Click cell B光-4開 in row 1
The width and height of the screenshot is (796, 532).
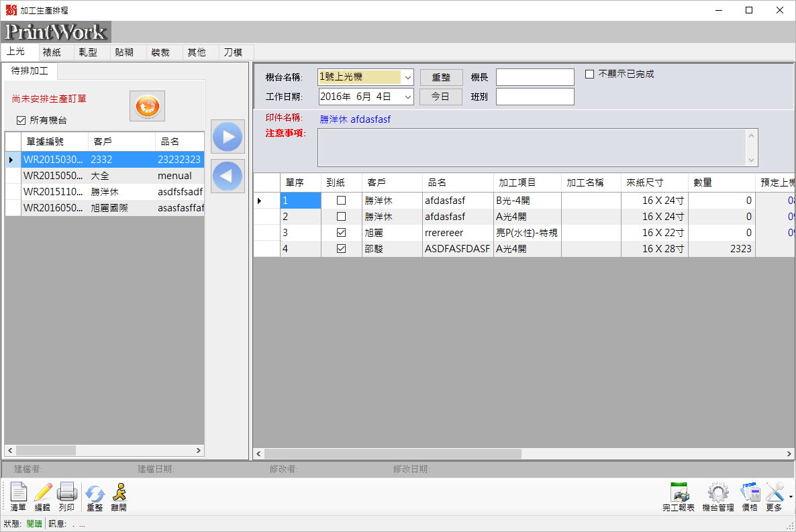(527, 201)
